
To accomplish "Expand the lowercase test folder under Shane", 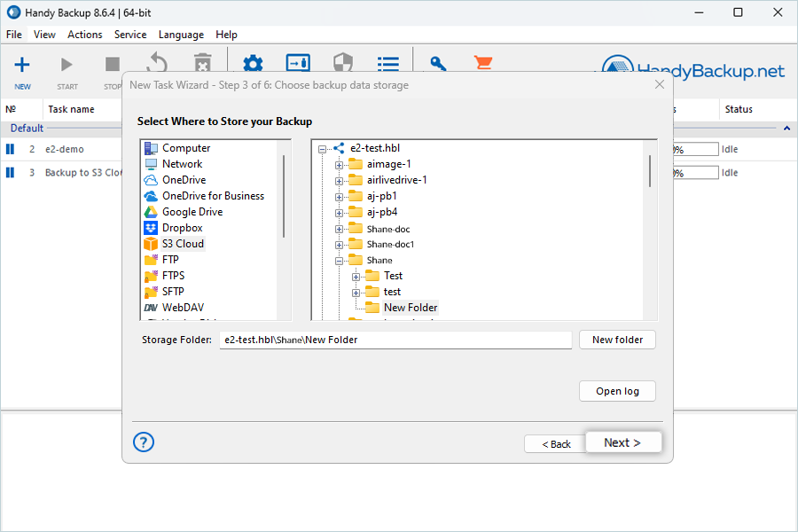I will point(356,293).
